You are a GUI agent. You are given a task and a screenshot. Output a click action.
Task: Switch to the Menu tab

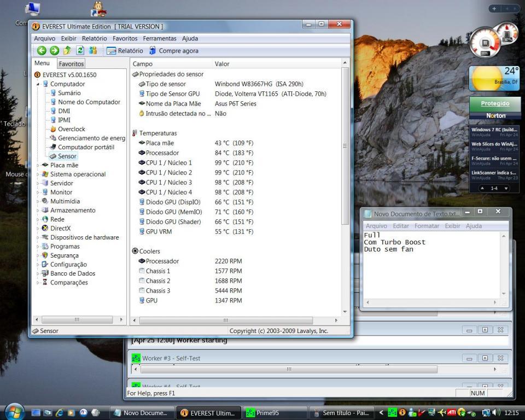[42, 63]
